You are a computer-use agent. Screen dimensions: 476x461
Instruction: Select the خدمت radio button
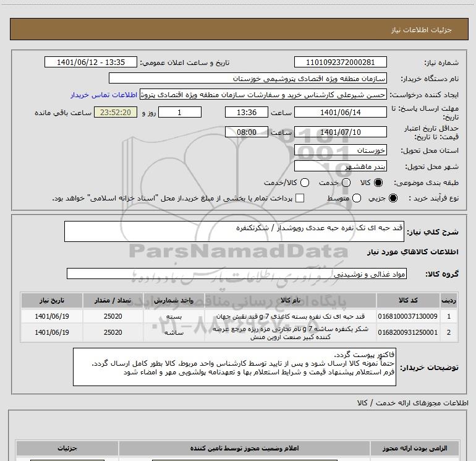click(x=346, y=183)
